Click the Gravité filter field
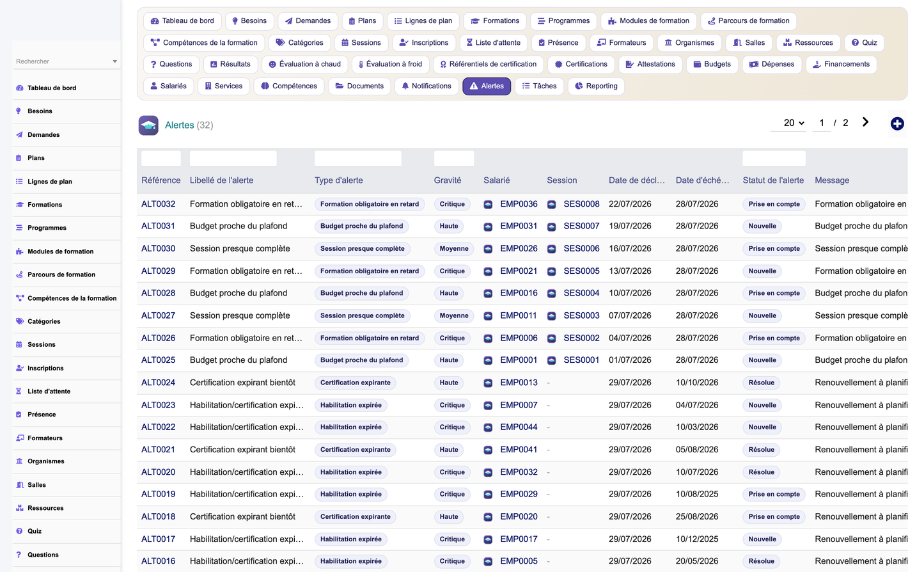924x572 pixels. click(454, 159)
